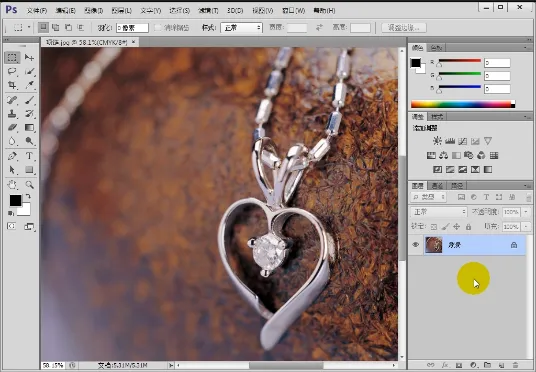Select the Rectangular Marquee tool
This screenshot has height=372, width=536.
click(12, 57)
